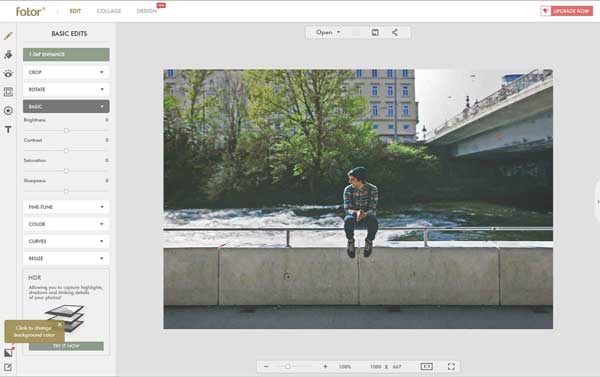The height and width of the screenshot is (377, 600).
Task: Expand the Rotate section
Action: (x=66, y=89)
